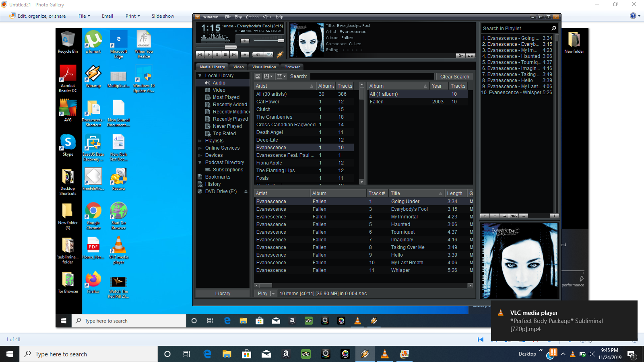
Task: Click the media library Search field
Action: [x=372, y=76]
